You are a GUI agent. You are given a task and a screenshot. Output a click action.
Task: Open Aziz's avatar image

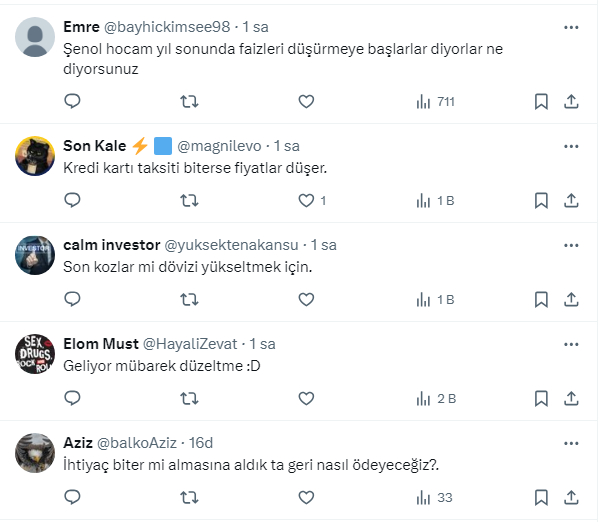[x=35, y=453]
